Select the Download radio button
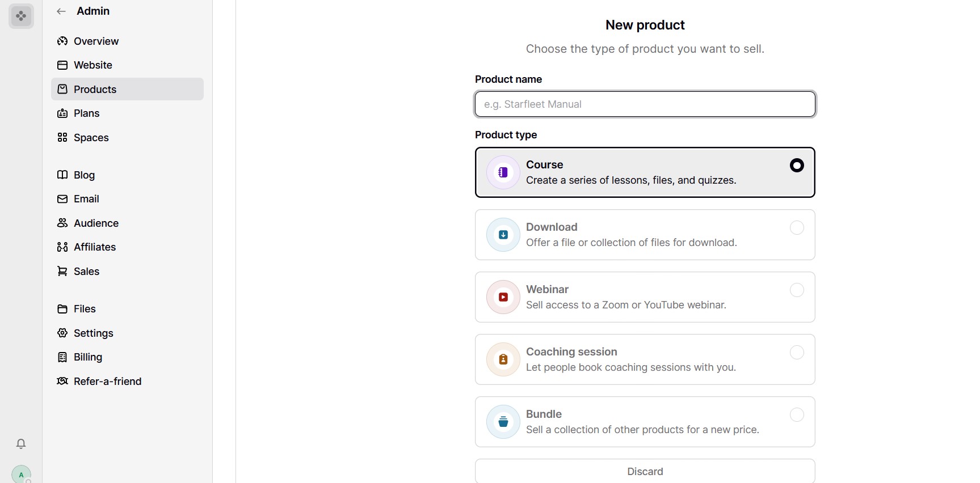The height and width of the screenshot is (483, 980). click(x=797, y=228)
